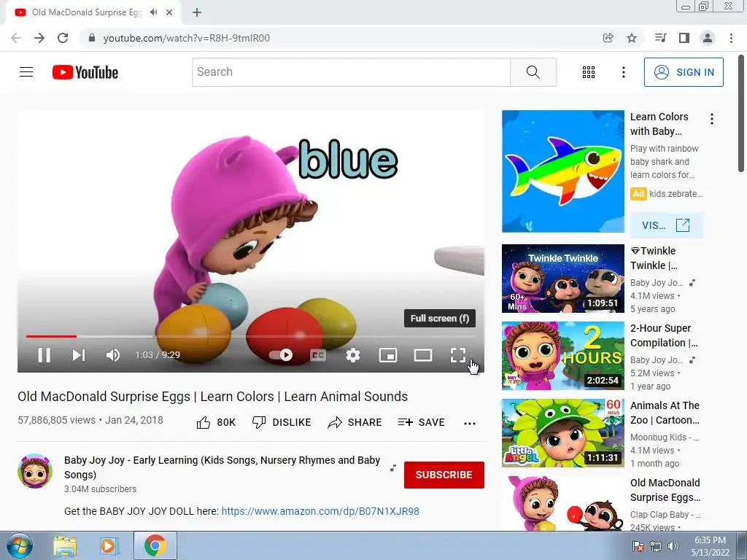Image resolution: width=747 pixels, height=560 pixels.
Task: Subscribe to Baby Joy Joy channel
Action: (x=444, y=475)
